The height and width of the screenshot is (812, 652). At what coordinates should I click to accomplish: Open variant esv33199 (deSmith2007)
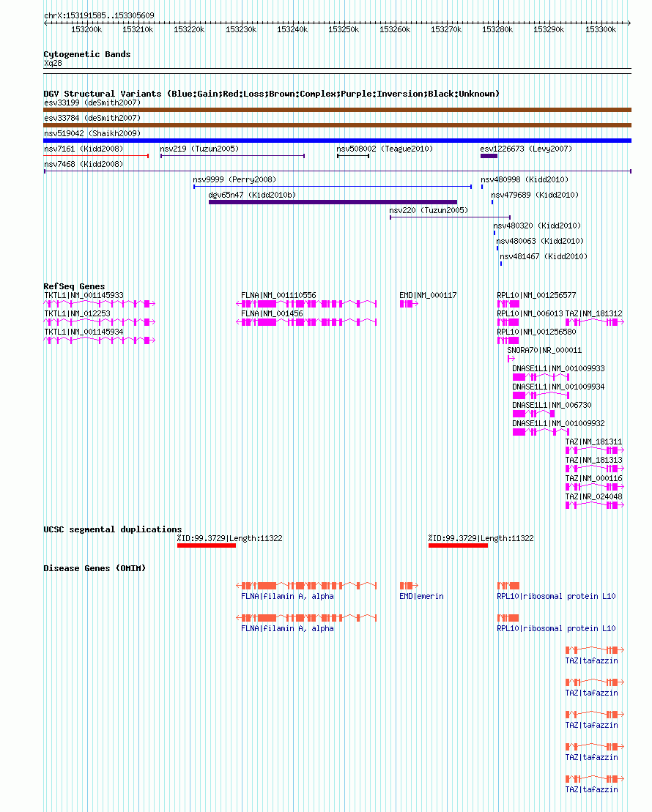pos(92,103)
